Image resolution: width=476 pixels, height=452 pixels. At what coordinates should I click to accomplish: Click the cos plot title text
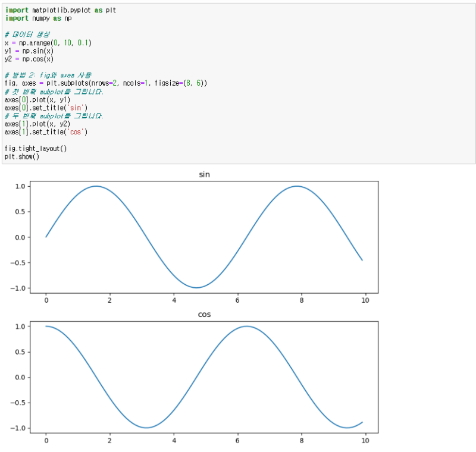(205, 314)
